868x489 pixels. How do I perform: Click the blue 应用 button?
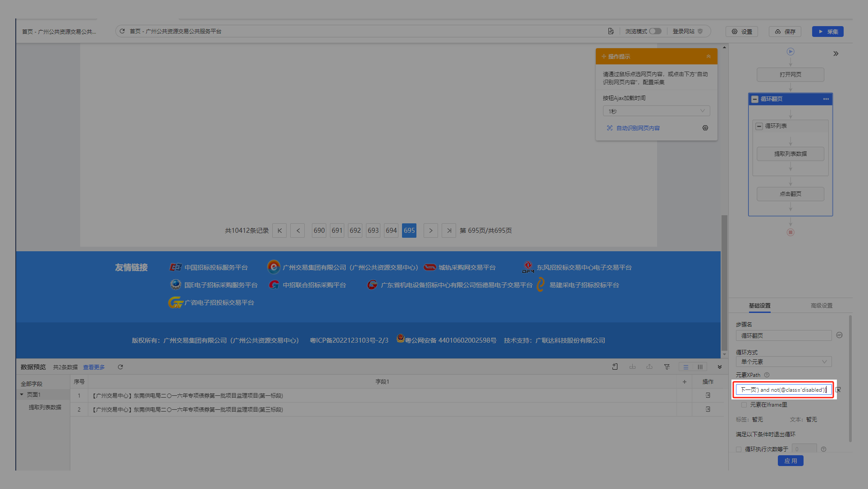790,461
